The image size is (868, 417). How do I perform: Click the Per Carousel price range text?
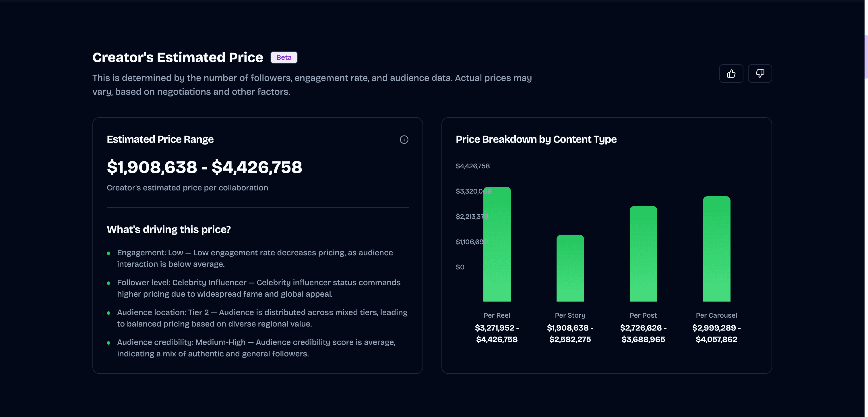(716, 333)
